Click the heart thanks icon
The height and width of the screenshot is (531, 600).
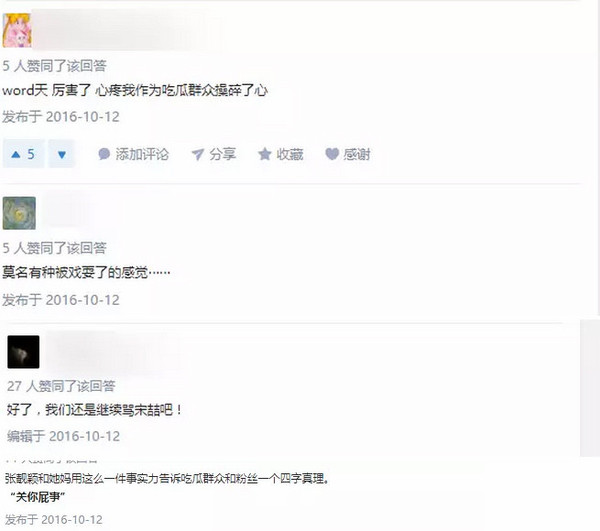332,154
